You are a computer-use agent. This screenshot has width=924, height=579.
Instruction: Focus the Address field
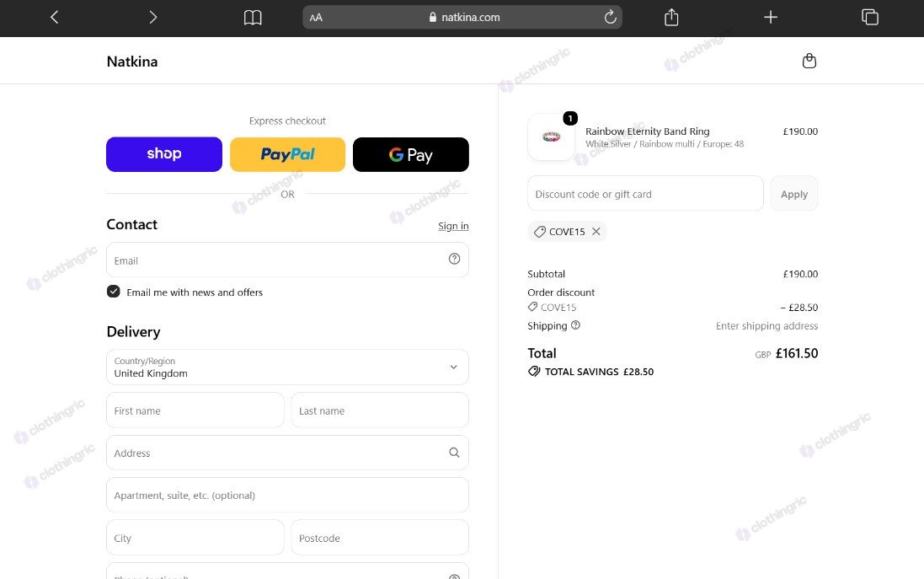tap(287, 453)
